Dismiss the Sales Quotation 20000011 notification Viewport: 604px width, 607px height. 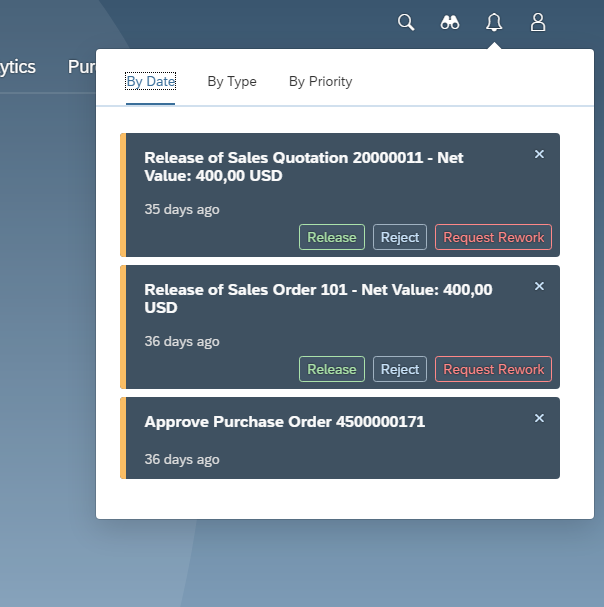tap(539, 154)
